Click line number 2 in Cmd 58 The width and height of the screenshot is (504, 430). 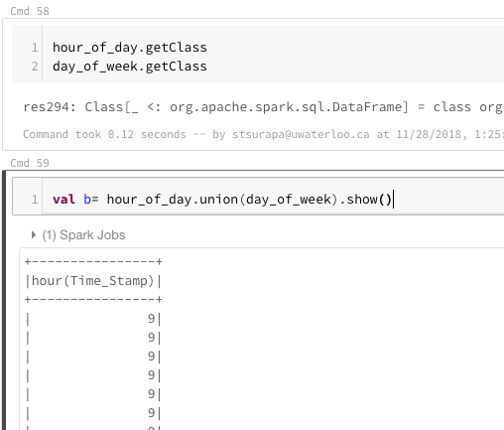click(35, 67)
